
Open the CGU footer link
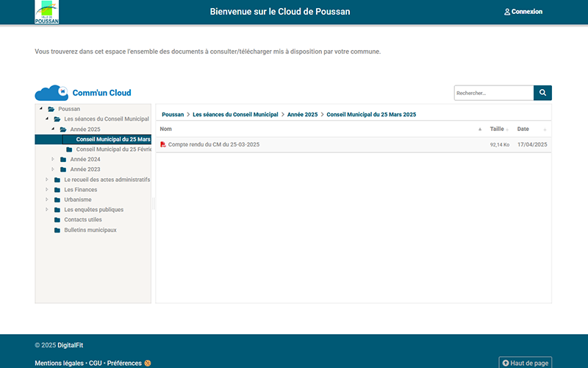pyautogui.click(x=96, y=363)
